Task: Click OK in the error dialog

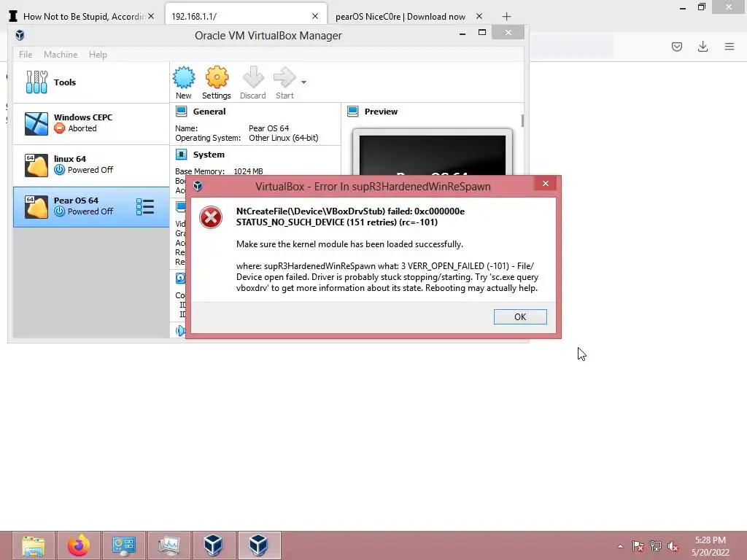Action: 520,316
